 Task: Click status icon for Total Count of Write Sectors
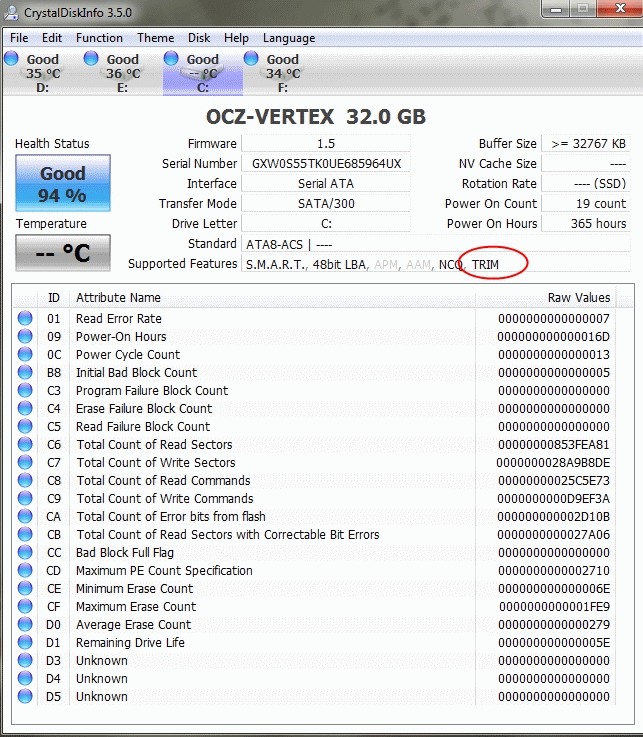coord(25,462)
